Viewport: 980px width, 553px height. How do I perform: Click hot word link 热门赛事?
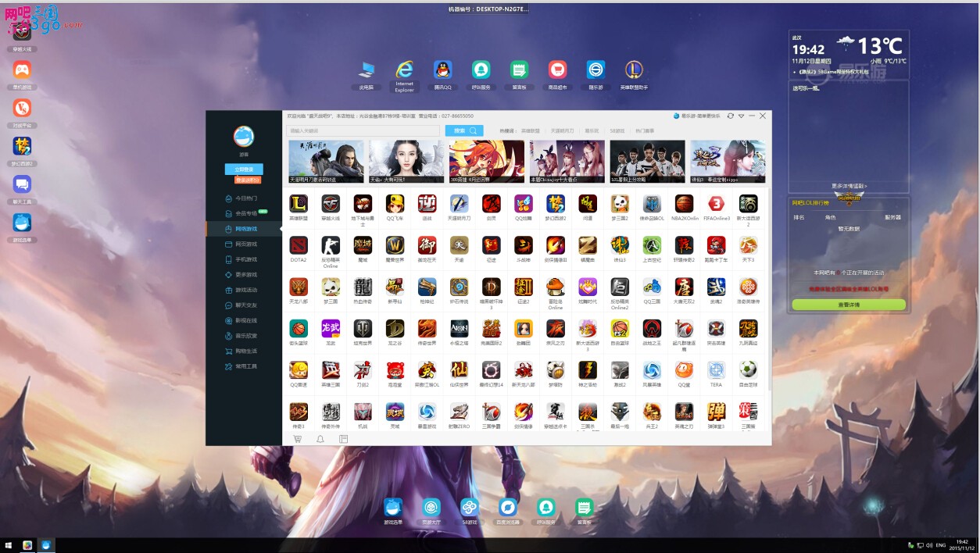click(645, 130)
